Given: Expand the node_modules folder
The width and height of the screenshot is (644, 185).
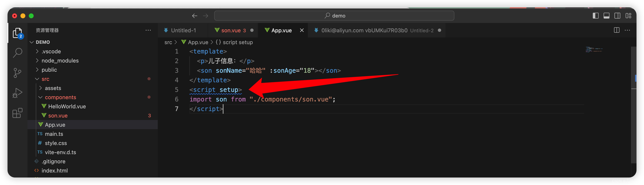Looking at the screenshot, I should click(x=92, y=61).
